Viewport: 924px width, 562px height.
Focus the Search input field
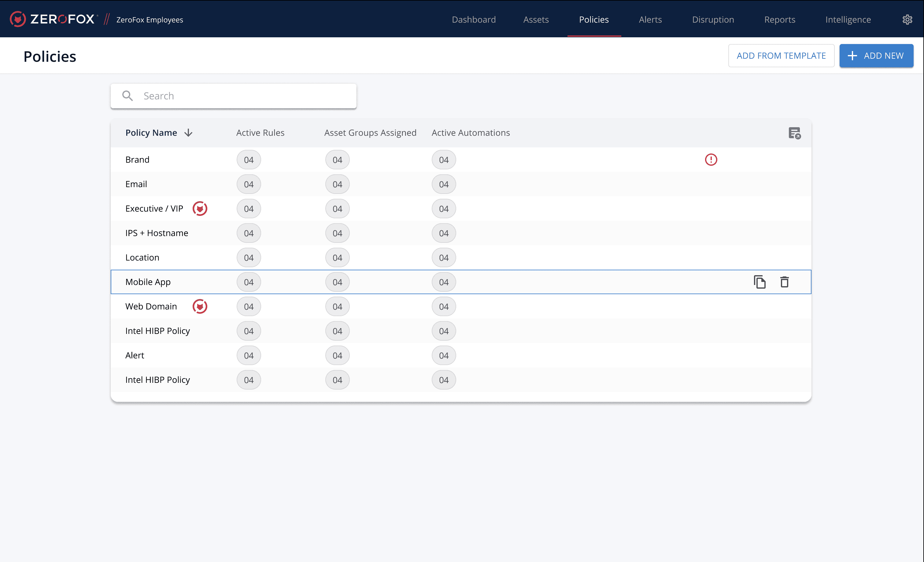click(244, 96)
